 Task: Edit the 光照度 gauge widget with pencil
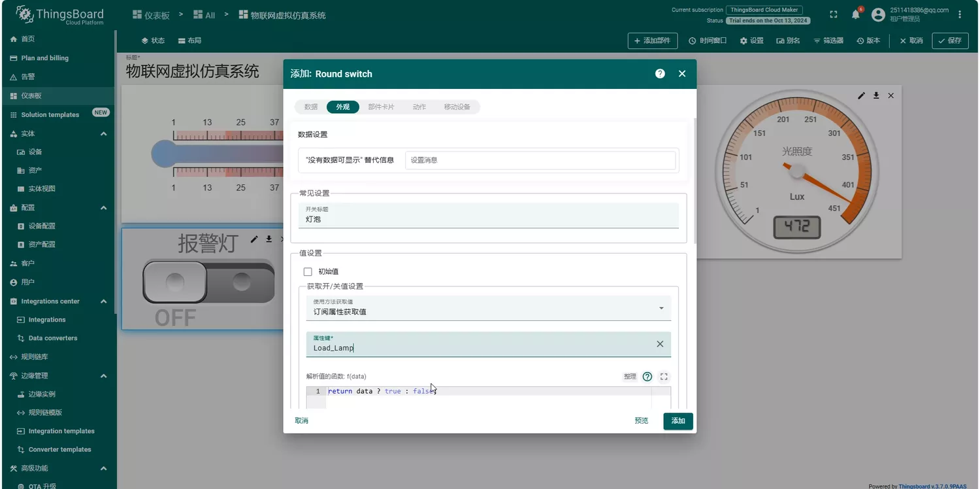pos(861,95)
